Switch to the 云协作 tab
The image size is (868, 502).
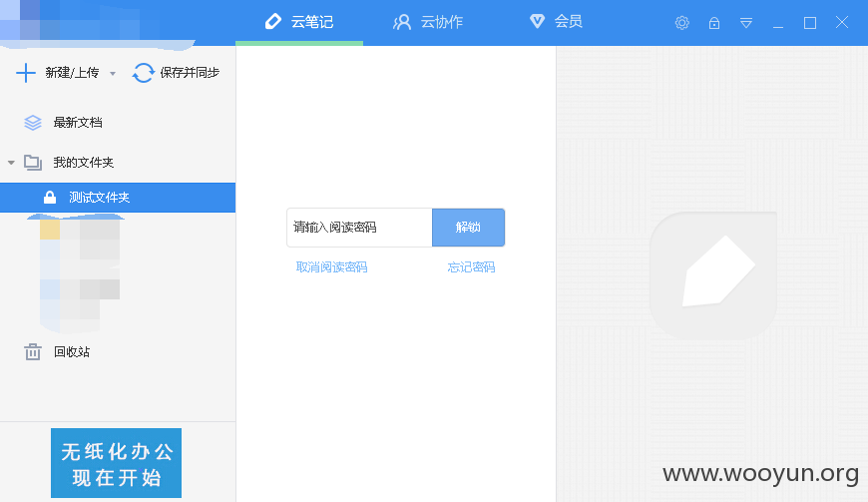(428, 22)
